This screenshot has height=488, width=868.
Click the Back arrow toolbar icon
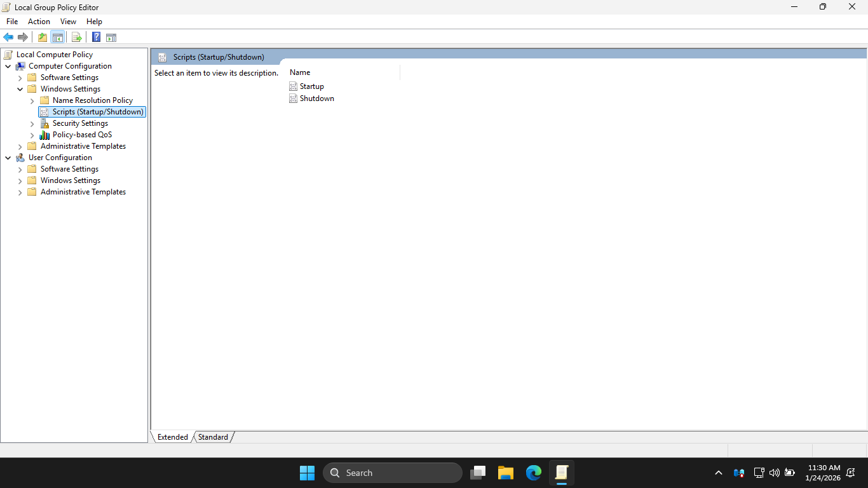[8, 37]
